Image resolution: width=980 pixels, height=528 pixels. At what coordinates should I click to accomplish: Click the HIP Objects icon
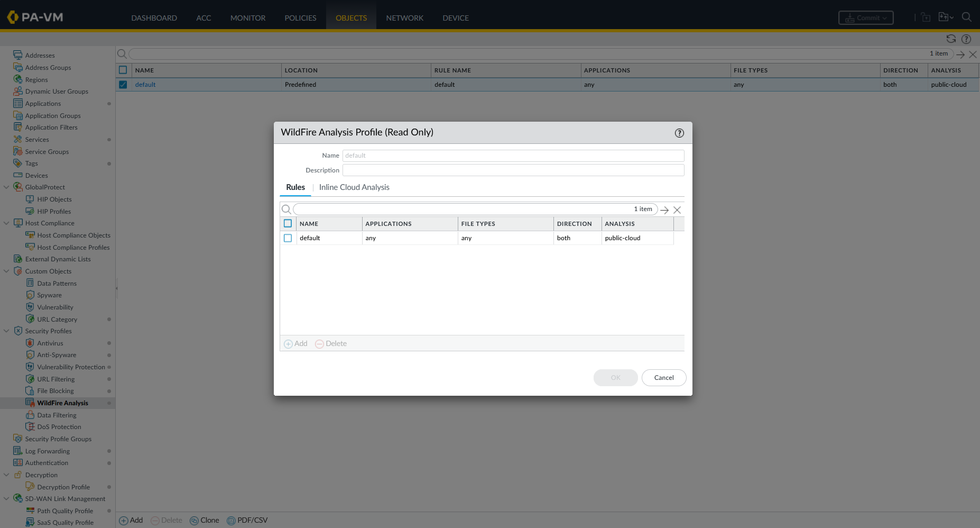[30, 199]
